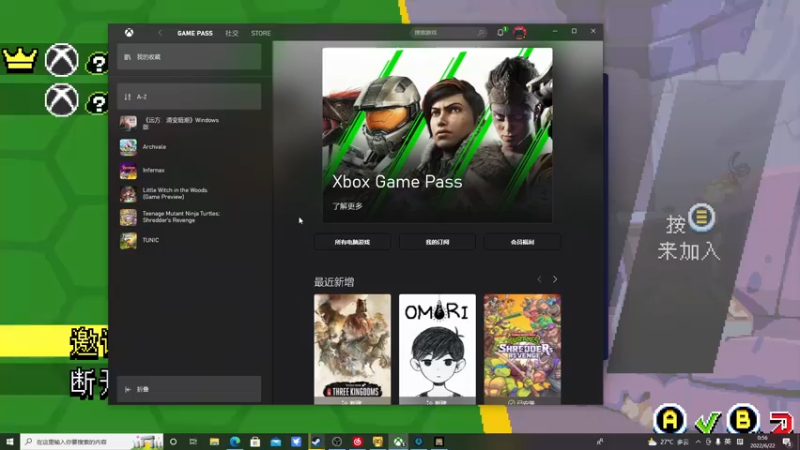Open the Windows Start menu
The height and width of the screenshot is (450, 800).
[x=10, y=442]
